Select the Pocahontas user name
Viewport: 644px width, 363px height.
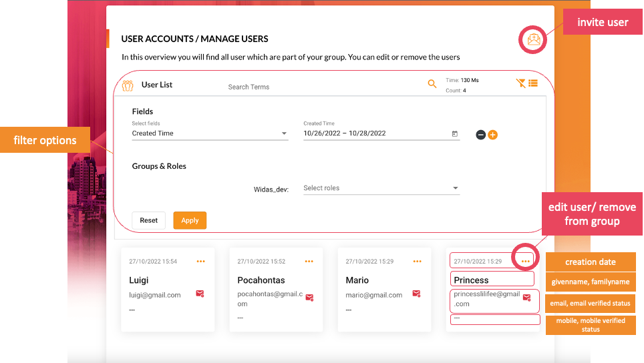click(261, 280)
